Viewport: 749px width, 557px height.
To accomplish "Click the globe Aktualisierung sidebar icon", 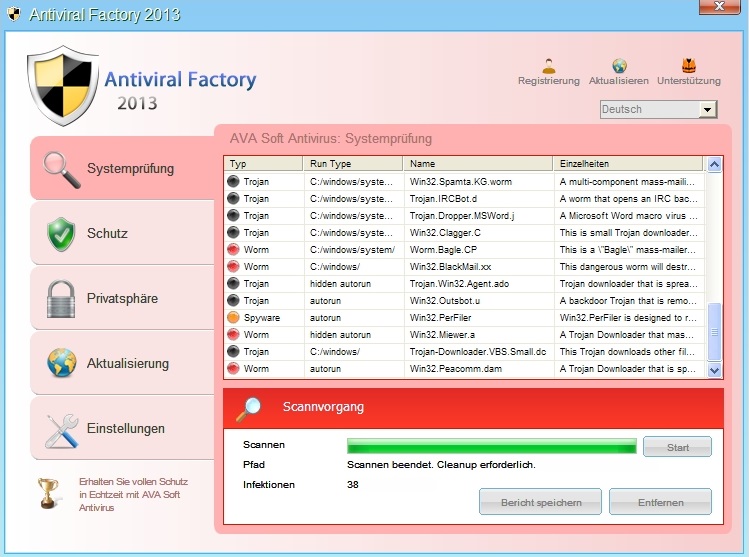I will [x=61, y=363].
